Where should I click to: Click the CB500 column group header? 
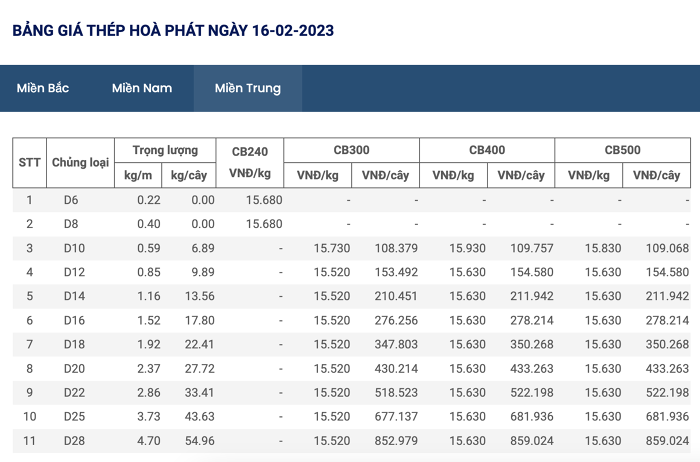pos(622,150)
